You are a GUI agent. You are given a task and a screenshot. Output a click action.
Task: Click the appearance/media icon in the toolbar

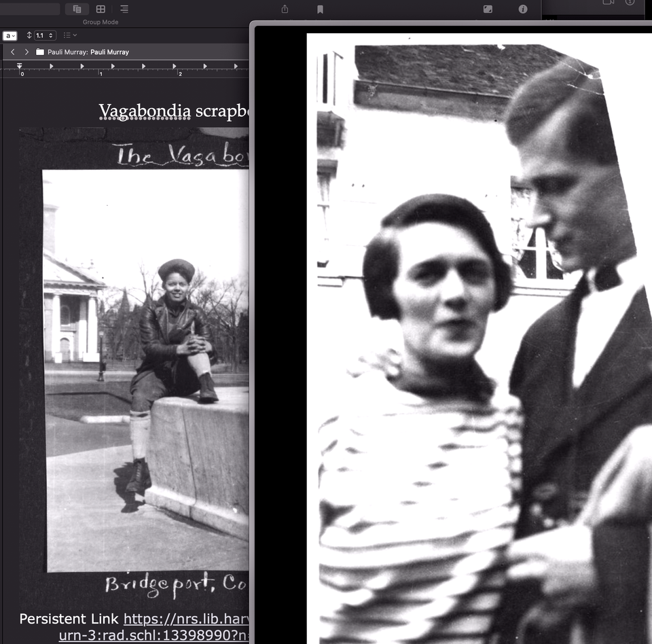point(487,10)
